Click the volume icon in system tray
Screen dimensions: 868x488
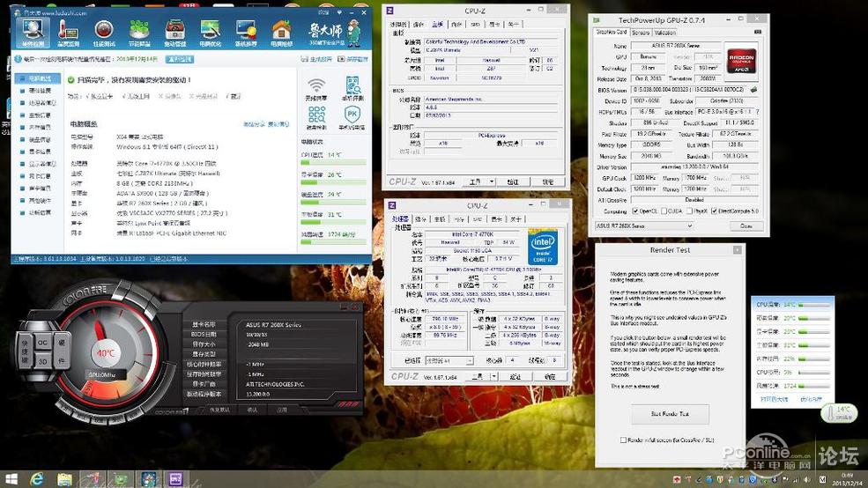coord(807,479)
